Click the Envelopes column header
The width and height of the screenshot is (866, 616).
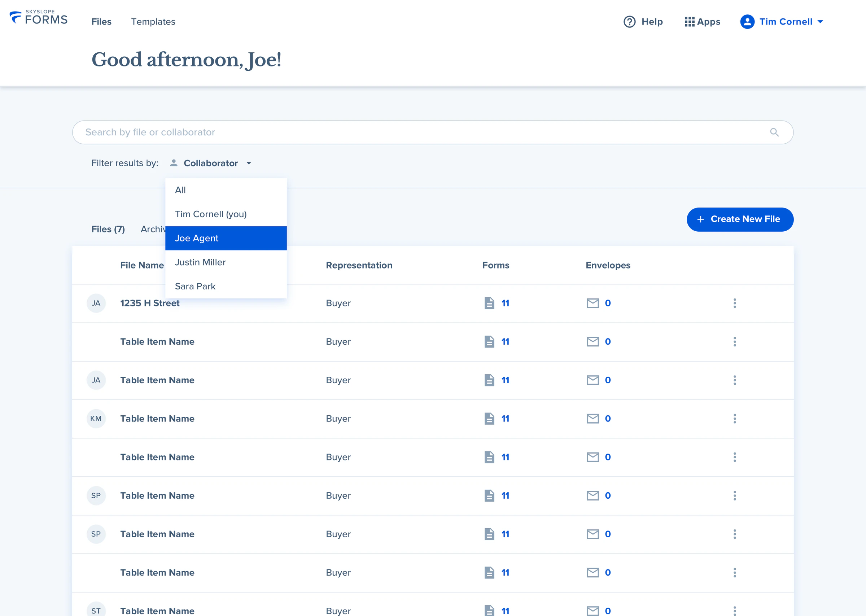click(608, 265)
